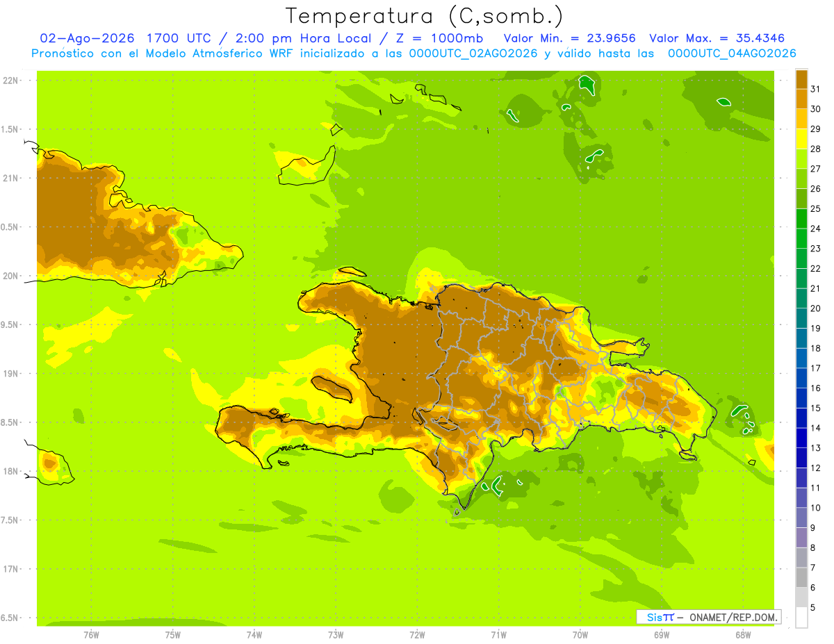Click the yellow swatch between legend 28 and 29
This screenshot has height=644, width=834.
click(x=801, y=139)
